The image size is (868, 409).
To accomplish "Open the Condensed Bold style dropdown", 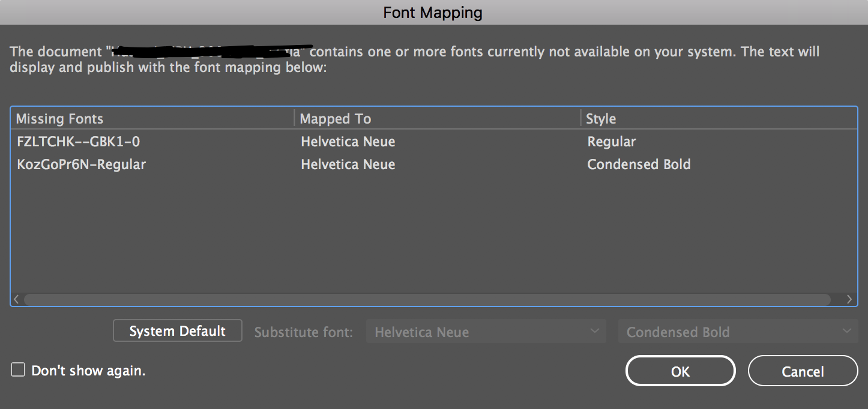I will coord(738,332).
